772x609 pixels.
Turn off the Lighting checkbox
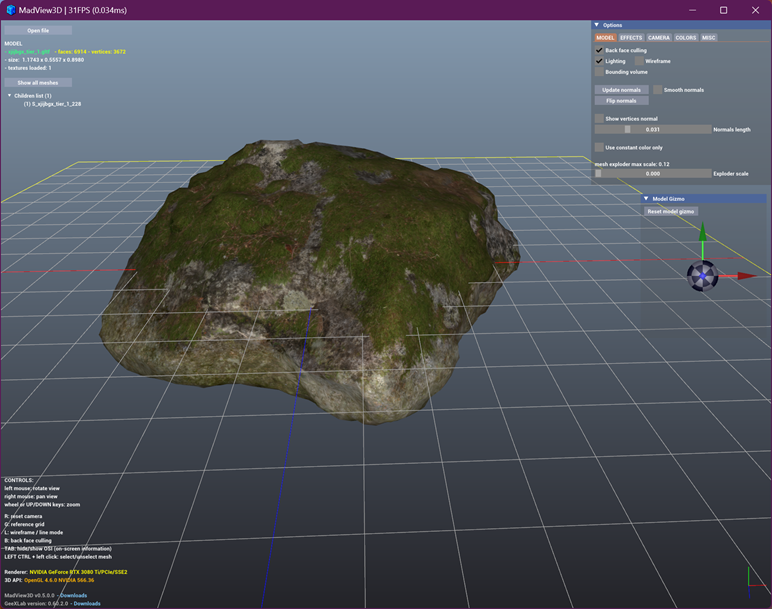[x=599, y=61]
